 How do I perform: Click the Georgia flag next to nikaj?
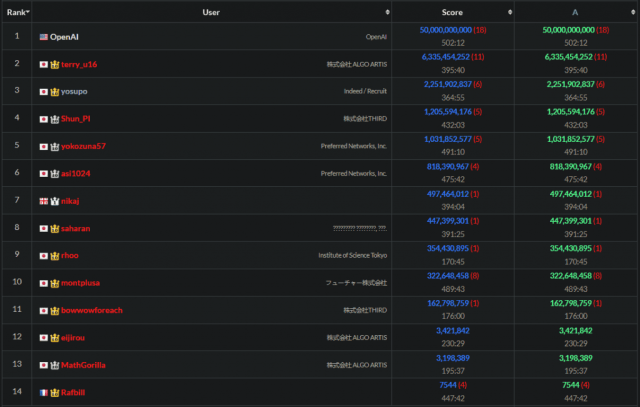coord(44,201)
